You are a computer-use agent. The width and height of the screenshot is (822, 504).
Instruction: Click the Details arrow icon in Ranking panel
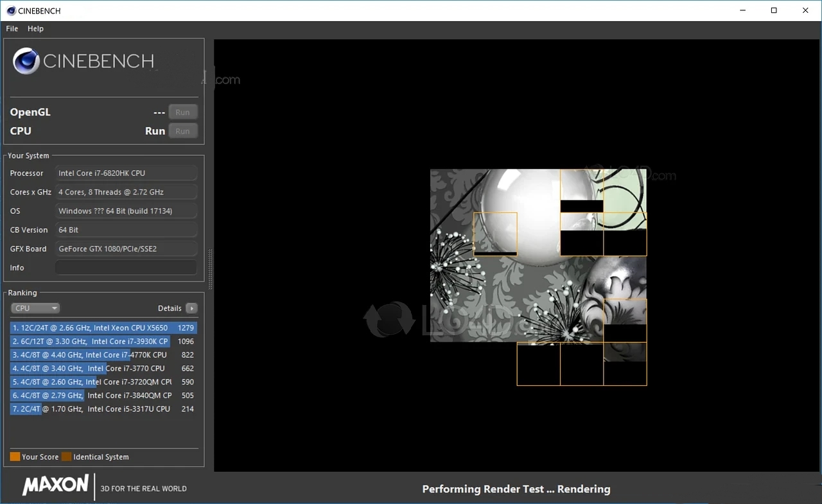(x=191, y=308)
